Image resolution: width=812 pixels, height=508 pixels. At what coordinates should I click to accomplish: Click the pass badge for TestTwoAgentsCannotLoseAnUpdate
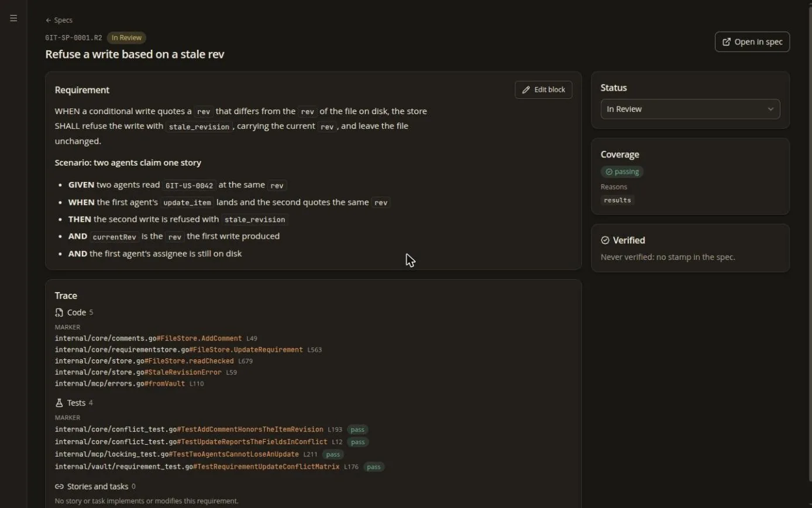click(333, 454)
